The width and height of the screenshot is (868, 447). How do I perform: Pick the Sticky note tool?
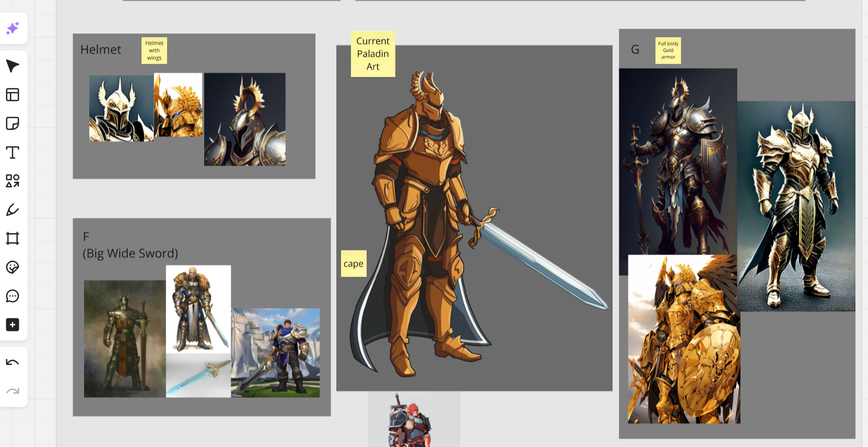[13, 123]
